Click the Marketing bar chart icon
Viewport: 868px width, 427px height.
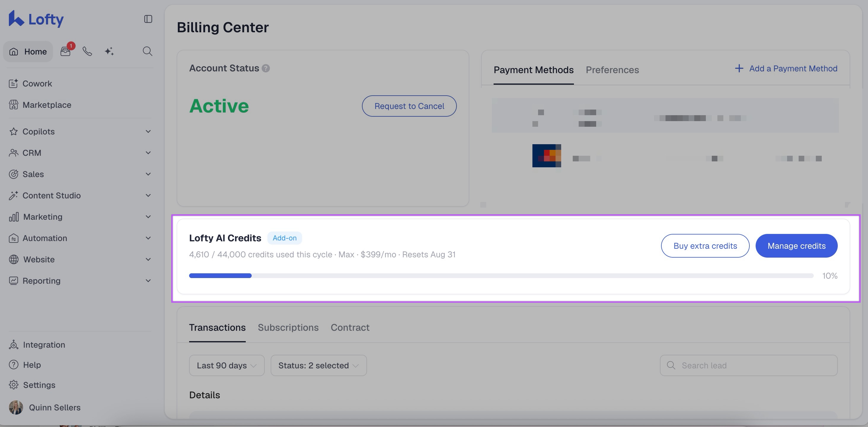(14, 217)
